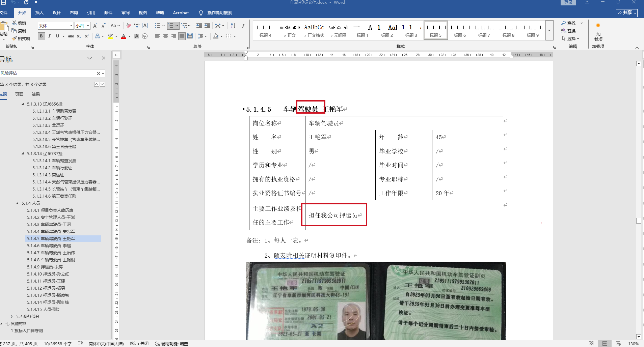Switch to read mode view in status bar

click(x=591, y=344)
